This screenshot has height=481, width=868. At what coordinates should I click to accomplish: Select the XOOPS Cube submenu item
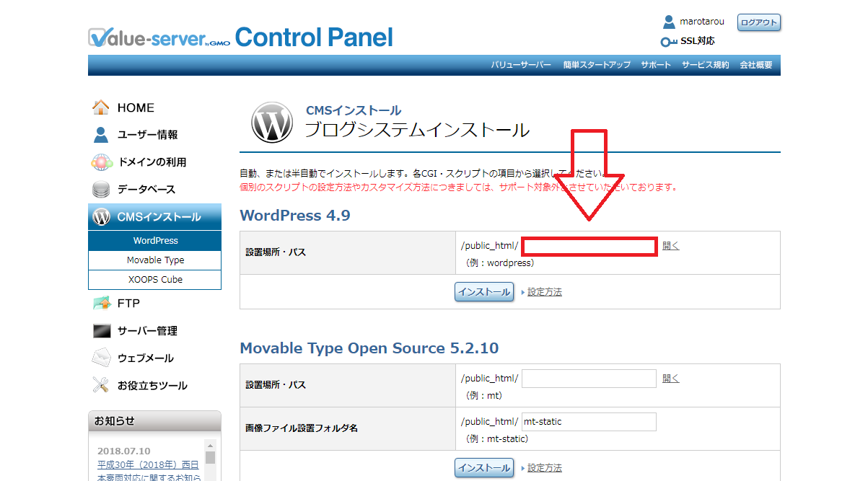(x=155, y=280)
